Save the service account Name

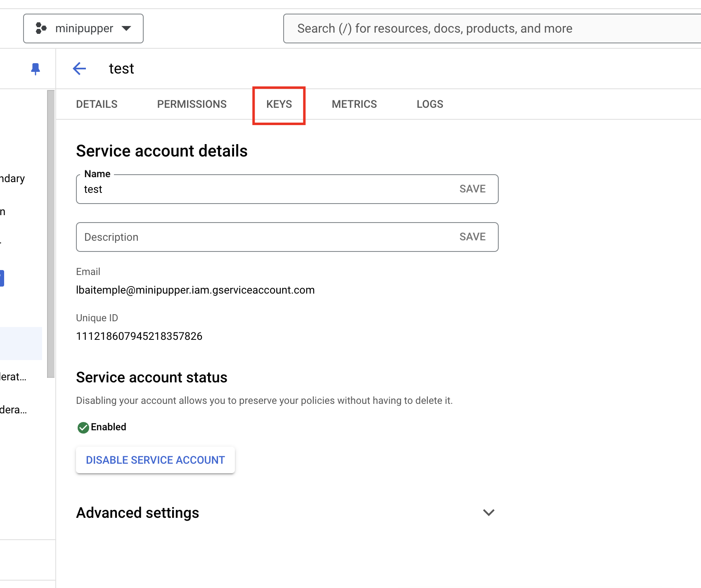(472, 189)
